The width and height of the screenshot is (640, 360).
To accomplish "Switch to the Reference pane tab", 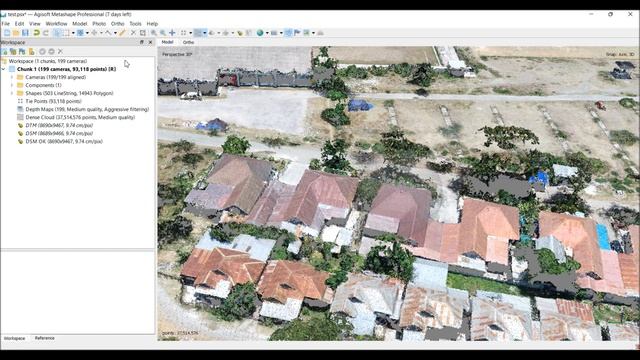I will tap(44, 338).
